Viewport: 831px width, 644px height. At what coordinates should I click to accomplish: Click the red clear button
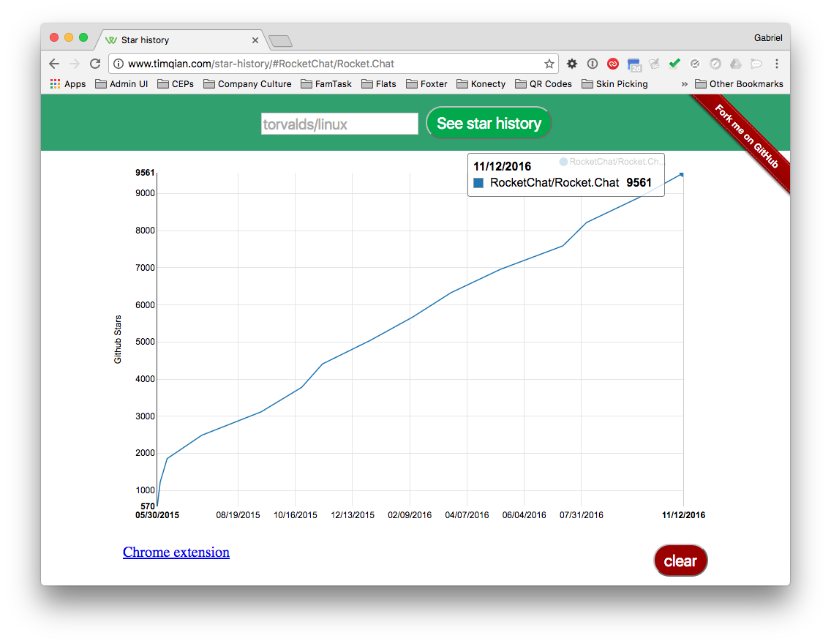pos(680,561)
